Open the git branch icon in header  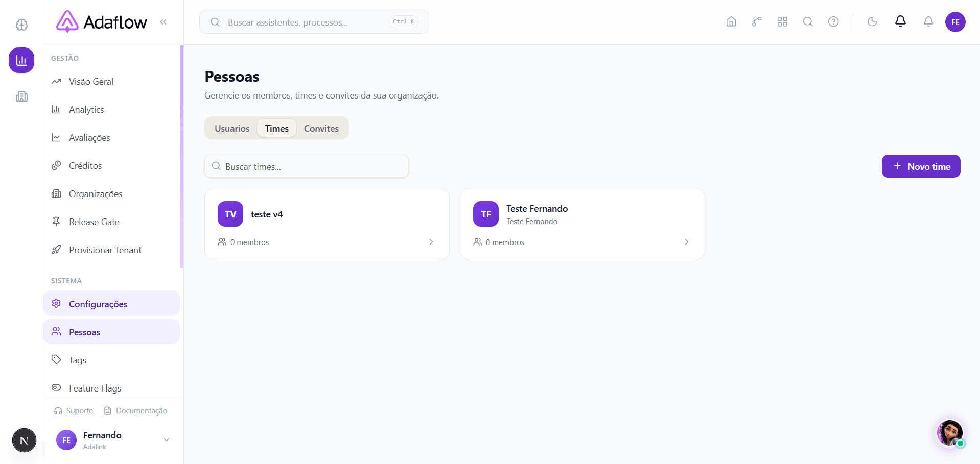(x=757, y=21)
